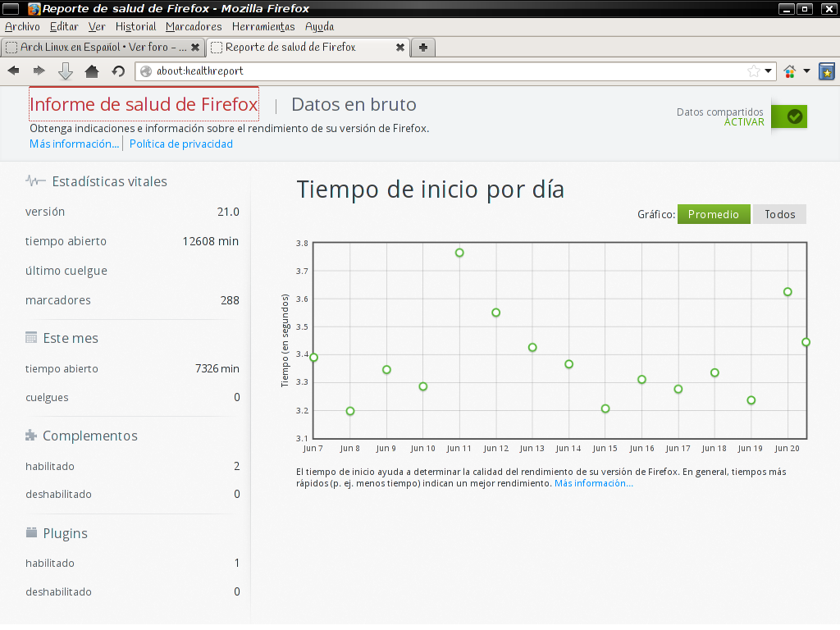Click the Jun 13 data point on chart

(532, 347)
